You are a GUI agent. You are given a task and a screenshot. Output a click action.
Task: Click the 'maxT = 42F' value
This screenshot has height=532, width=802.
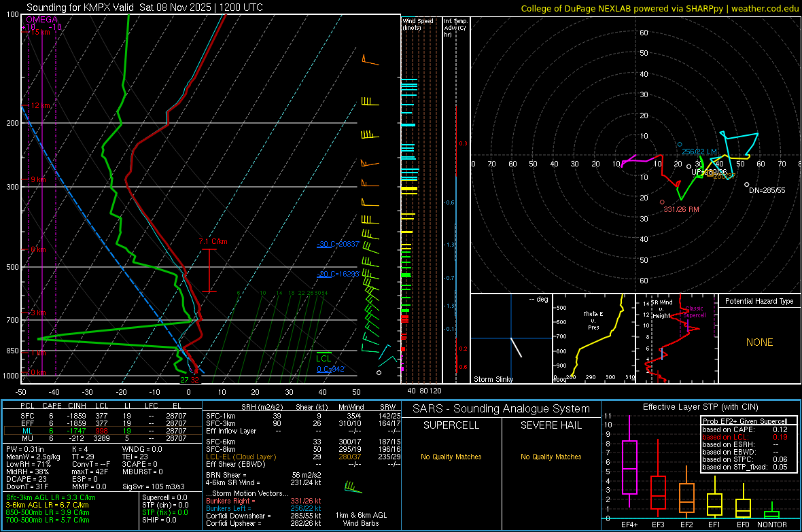point(90,472)
